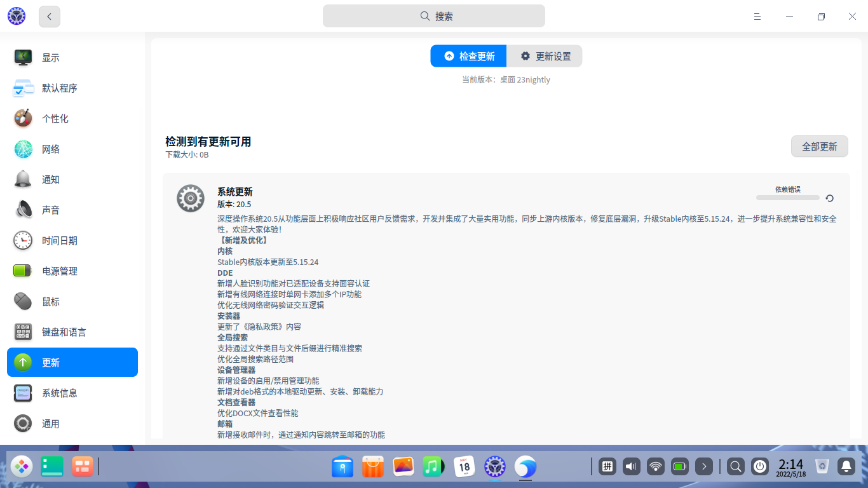Select 时间日期 date and time settings
Viewport: 868px width, 488px height.
[72, 240]
